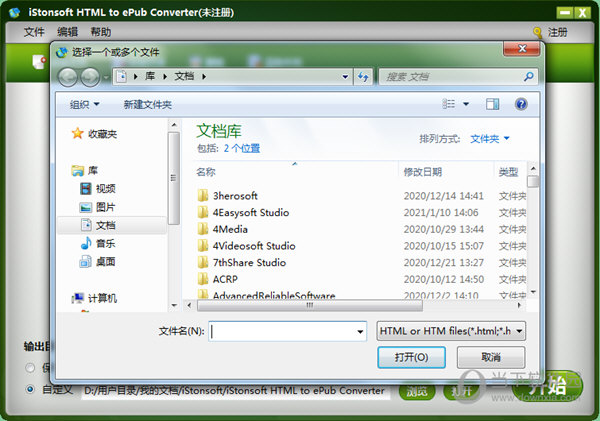This screenshot has height=421, width=600.
Task: Click the key register icon in main window
Action: [x=538, y=33]
